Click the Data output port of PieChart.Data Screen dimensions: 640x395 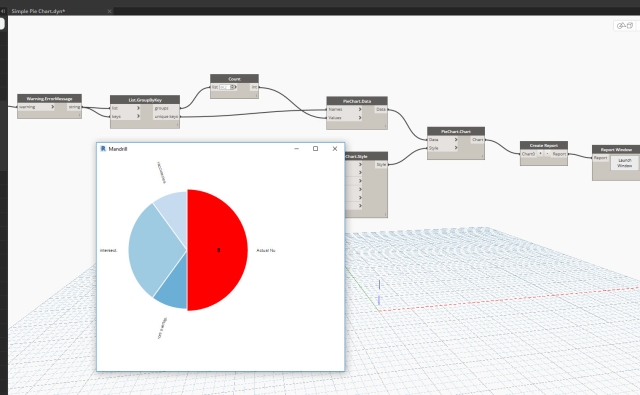point(381,109)
